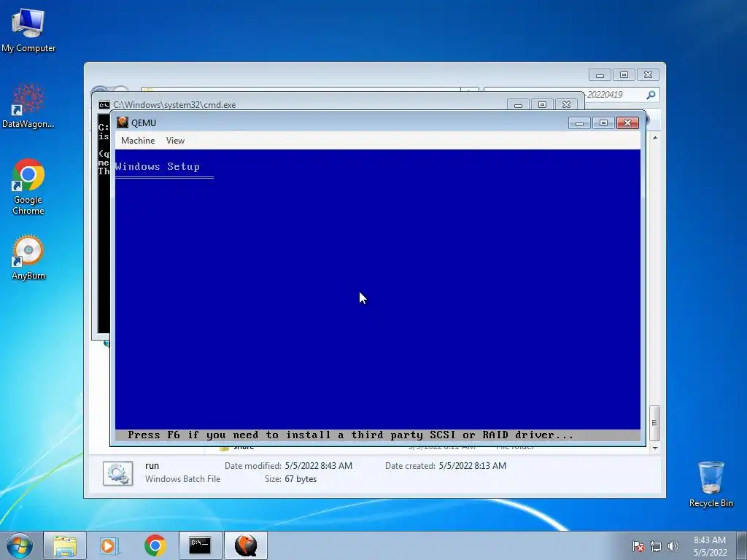Click the volume speaker tray icon

coord(673,546)
